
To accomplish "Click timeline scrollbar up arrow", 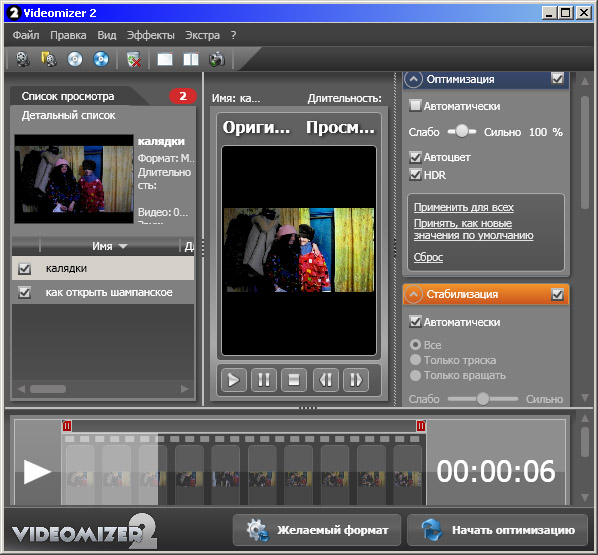I will click(x=584, y=418).
